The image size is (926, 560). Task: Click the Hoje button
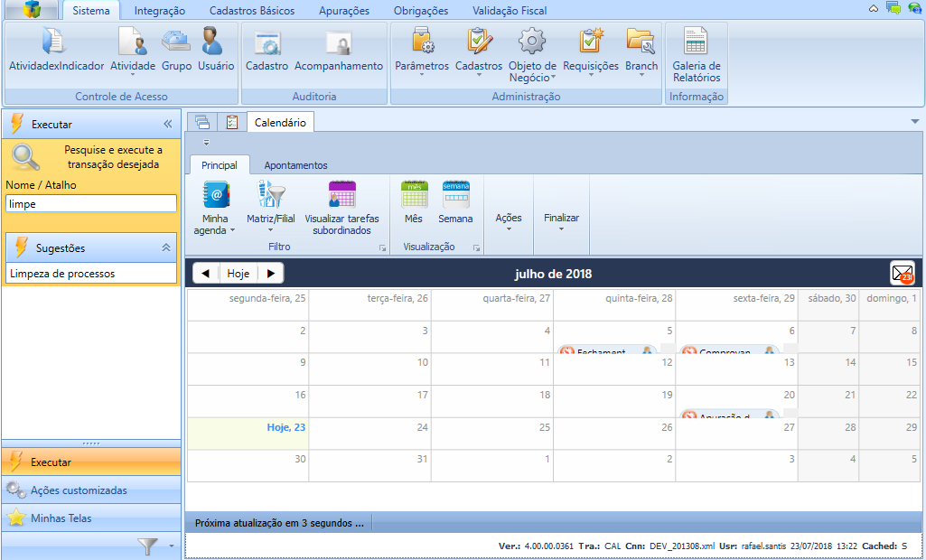[239, 274]
